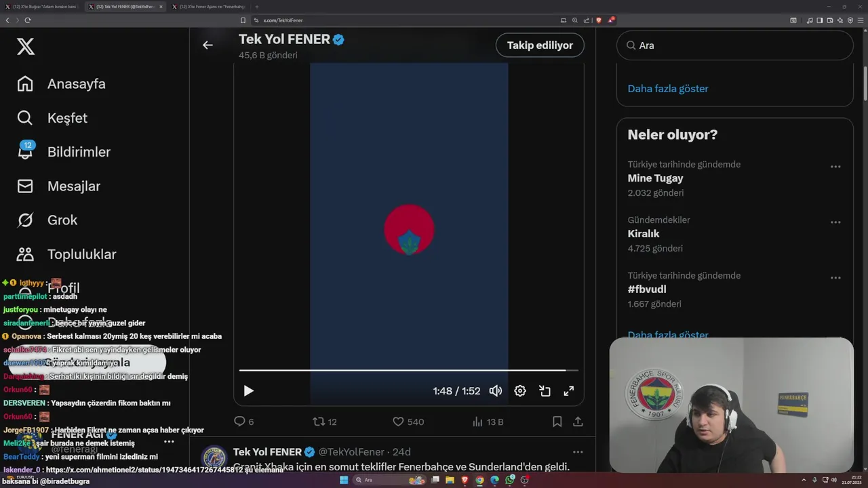The height and width of the screenshot is (488, 868).
Task: Click the bookmark icon in browser toolbar
Action: pyautogui.click(x=243, y=20)
